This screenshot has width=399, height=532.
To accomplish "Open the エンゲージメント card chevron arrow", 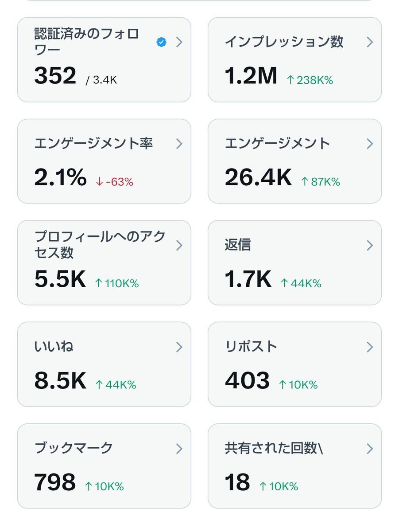I will pos(370,144).
